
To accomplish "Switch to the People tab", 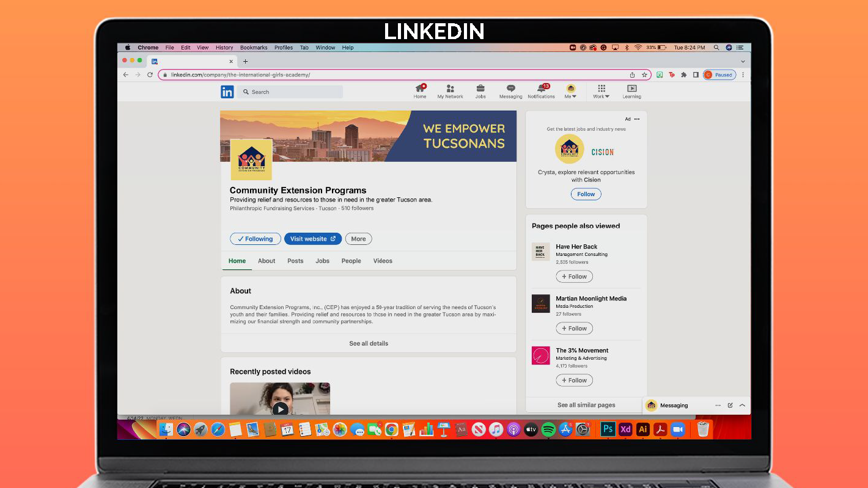I will 351,261.
